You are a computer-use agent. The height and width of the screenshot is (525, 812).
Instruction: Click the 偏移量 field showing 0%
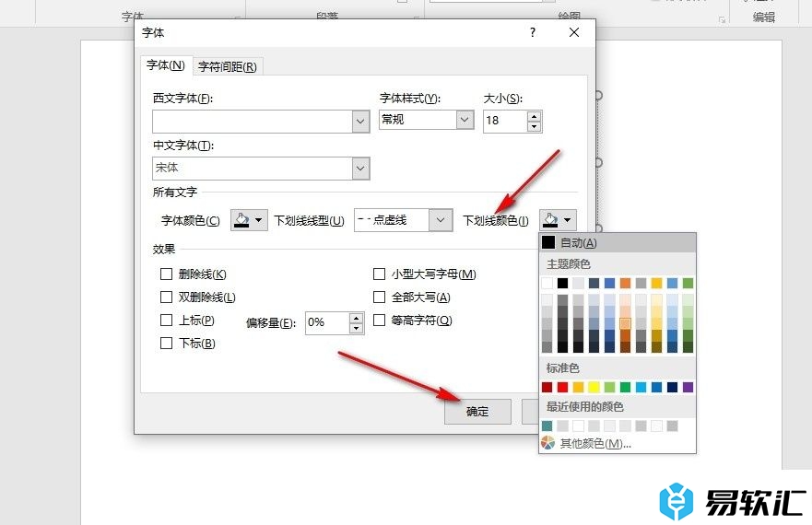pos(327,323)
